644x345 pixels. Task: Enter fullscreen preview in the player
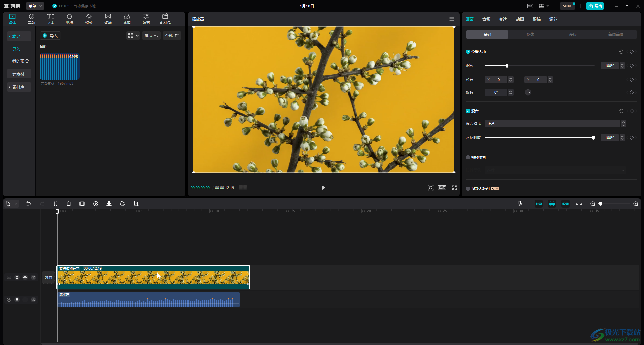point(454,188)
